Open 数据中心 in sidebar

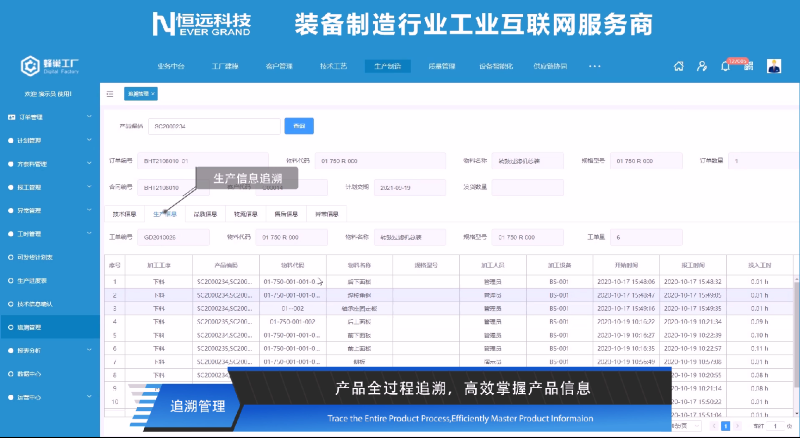29,374
